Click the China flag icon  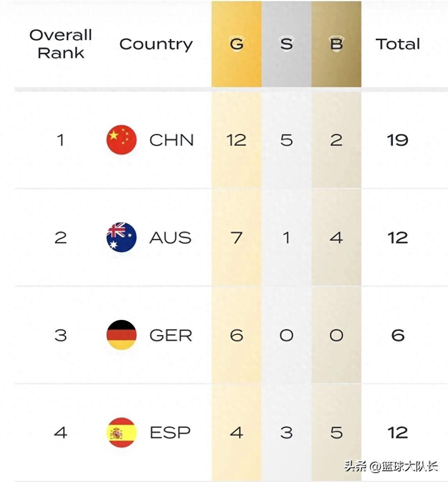tap(121, 140)
